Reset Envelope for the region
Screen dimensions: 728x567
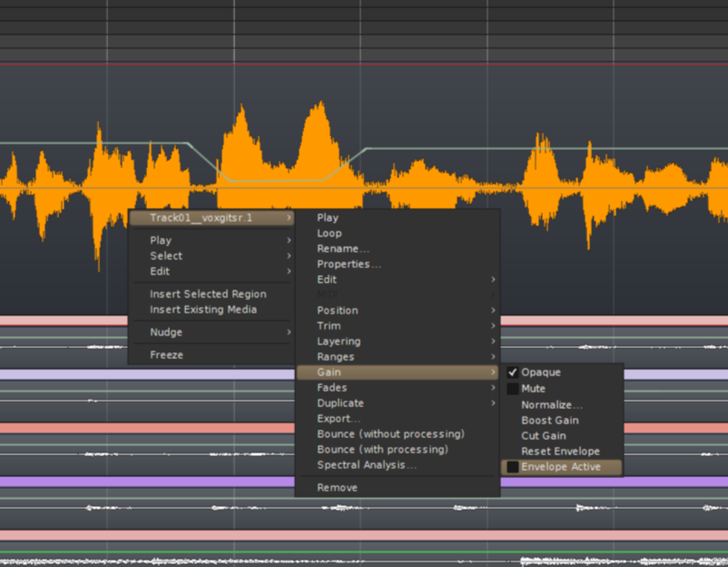(560, 451)
